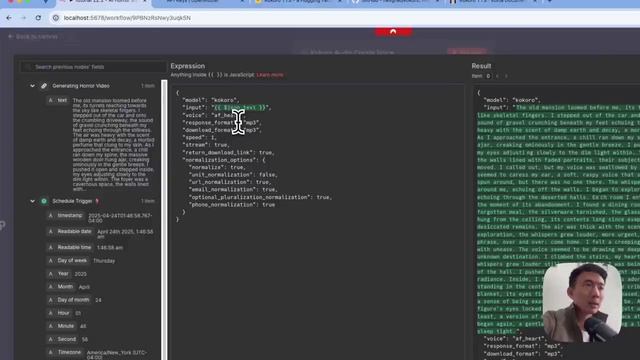Click the type icon beside Day of week
Screen dimensions: 640x360
point(51,260)
